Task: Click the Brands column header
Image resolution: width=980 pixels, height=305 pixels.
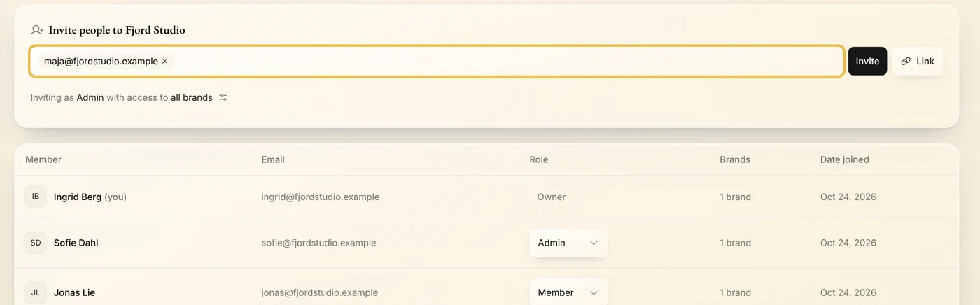Action: point(735,159)
